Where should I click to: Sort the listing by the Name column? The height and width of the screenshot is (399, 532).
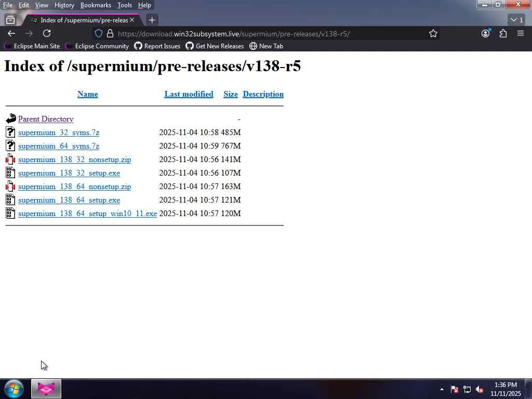tap(87, 94)
